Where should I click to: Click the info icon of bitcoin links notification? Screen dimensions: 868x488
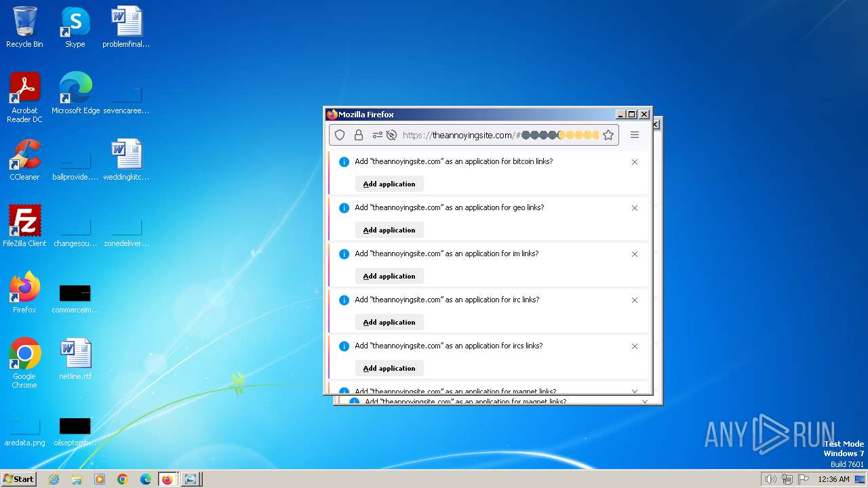click(x=344, y=162)
